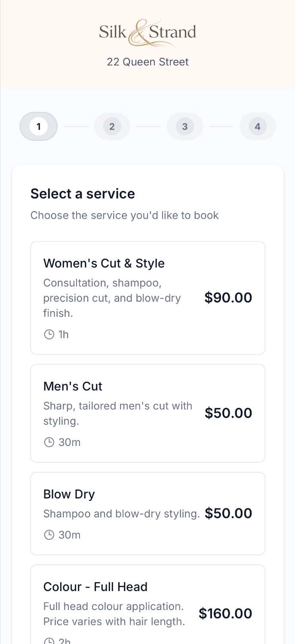Choose the Men's Cut service card

(147, 413)
